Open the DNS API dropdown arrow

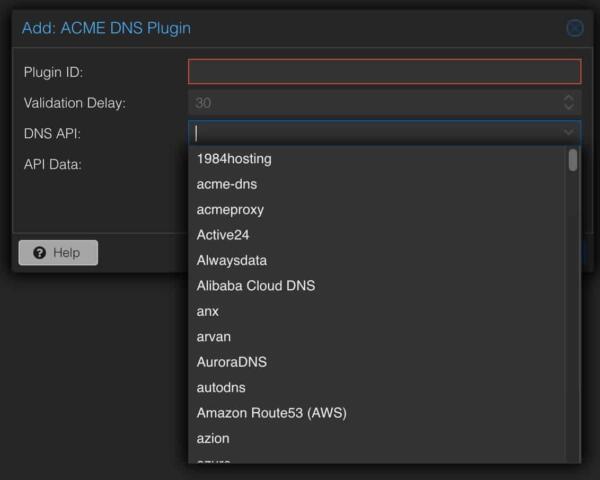pos(568,133)
